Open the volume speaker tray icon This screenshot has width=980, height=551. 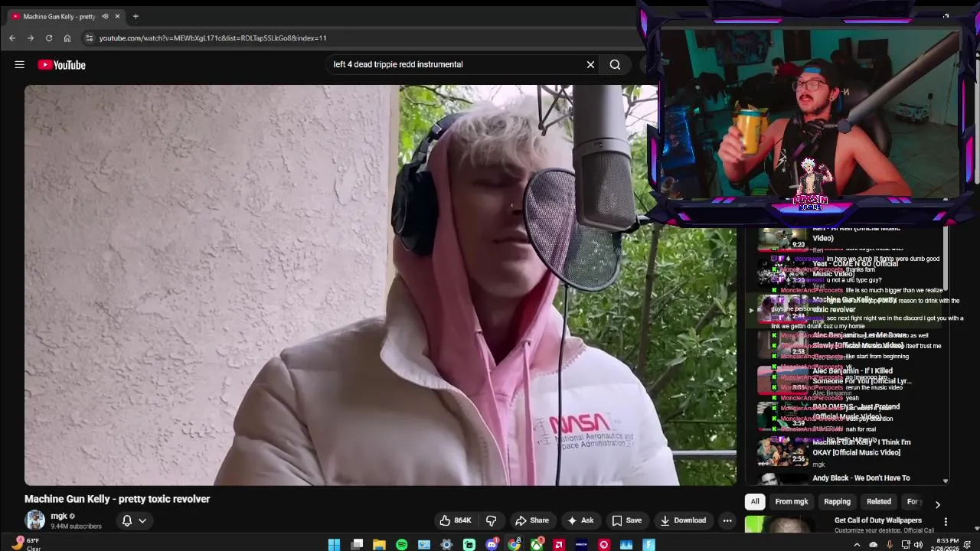click(920, 545)
